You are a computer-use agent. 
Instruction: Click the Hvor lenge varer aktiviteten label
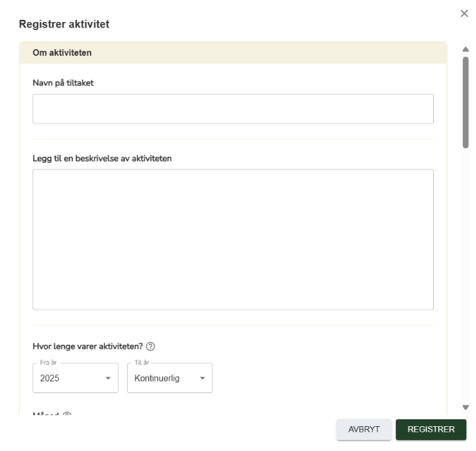[88, 346]
